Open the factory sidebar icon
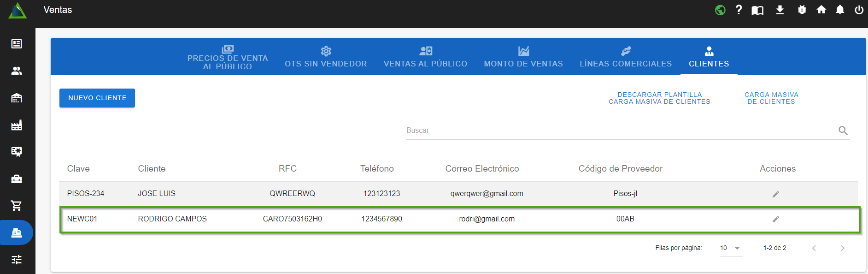This screenshot has height=274, width=868. 17,125
